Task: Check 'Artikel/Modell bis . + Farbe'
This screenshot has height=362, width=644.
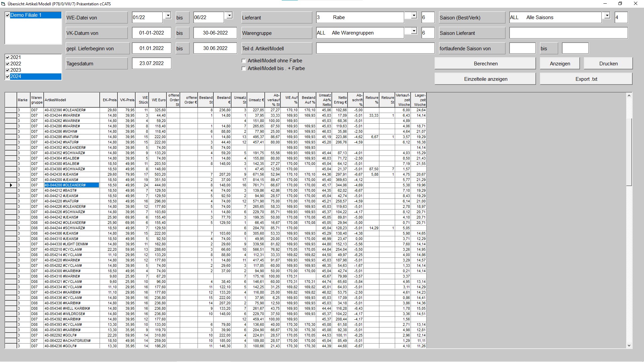Action: [244, 68]
